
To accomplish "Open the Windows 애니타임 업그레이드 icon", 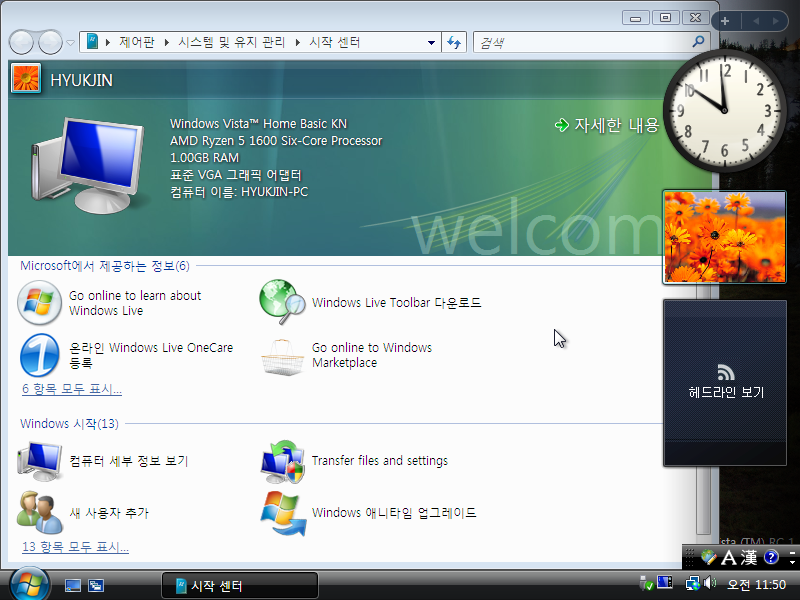I will 283,514.
